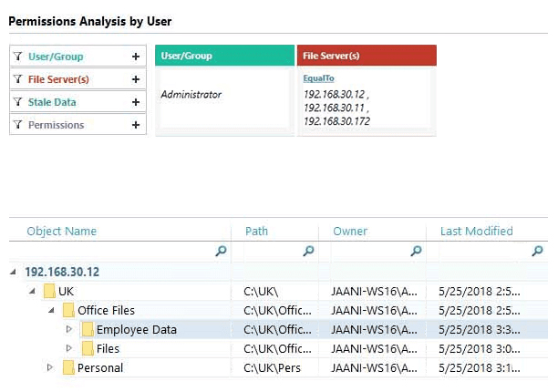Screen dimensions: 558x392
Task: Open the Stale Data filter label
Action: 52,102
